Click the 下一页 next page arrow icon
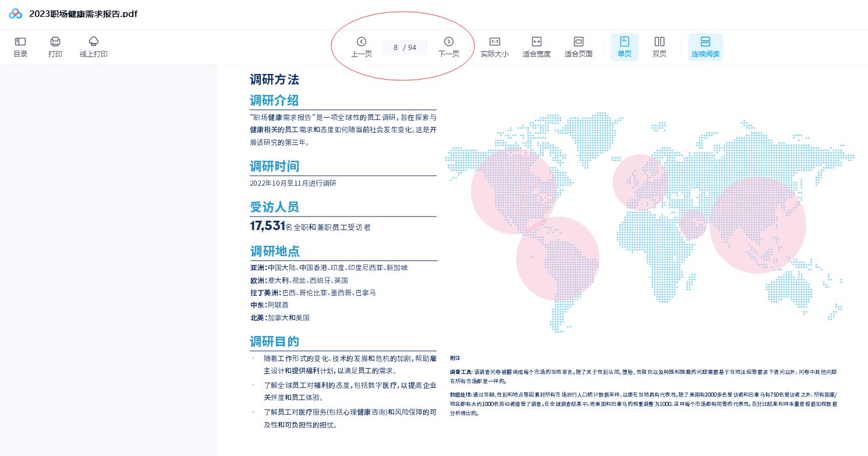Image resolution: width=868 pixels, height=456 pixels. [x=449, y=41]
